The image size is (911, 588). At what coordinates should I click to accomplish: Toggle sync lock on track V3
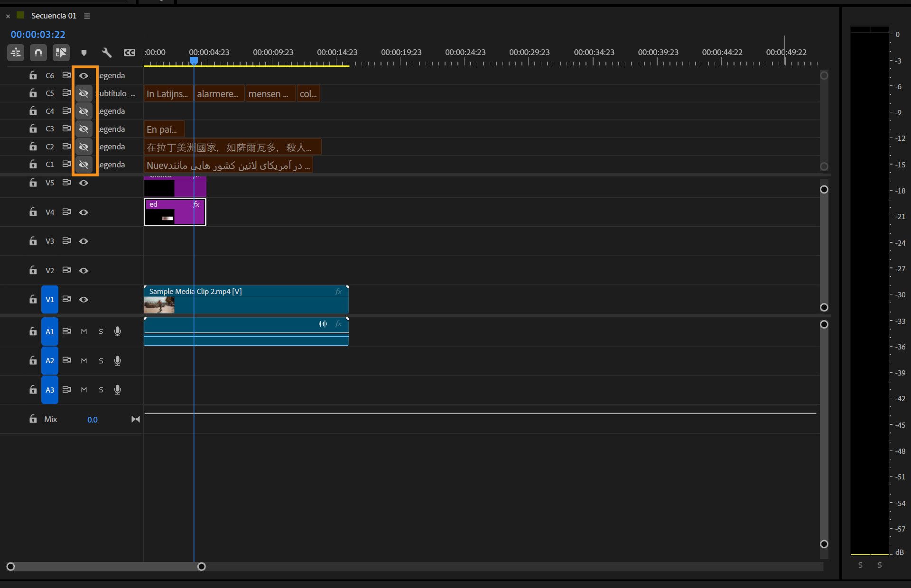[x=67, y=241]
